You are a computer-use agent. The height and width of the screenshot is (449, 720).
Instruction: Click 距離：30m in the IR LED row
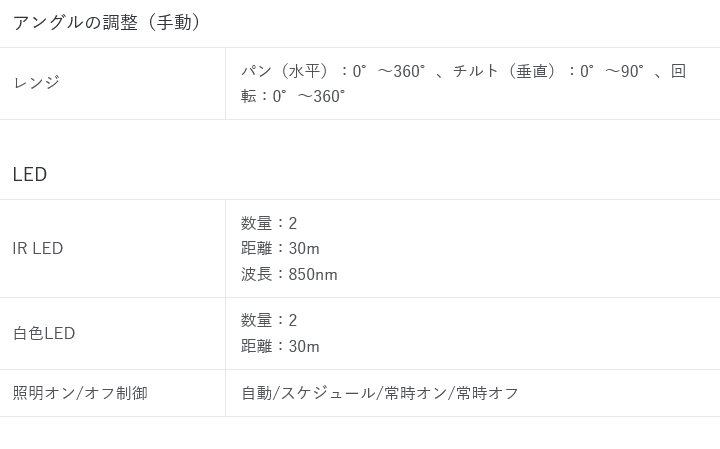tap(280, 248)
